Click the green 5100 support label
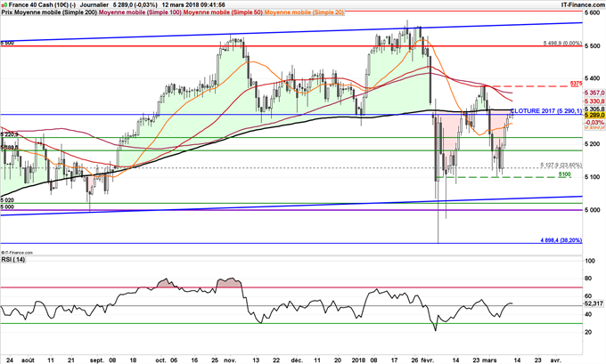 tap(565, 174)
